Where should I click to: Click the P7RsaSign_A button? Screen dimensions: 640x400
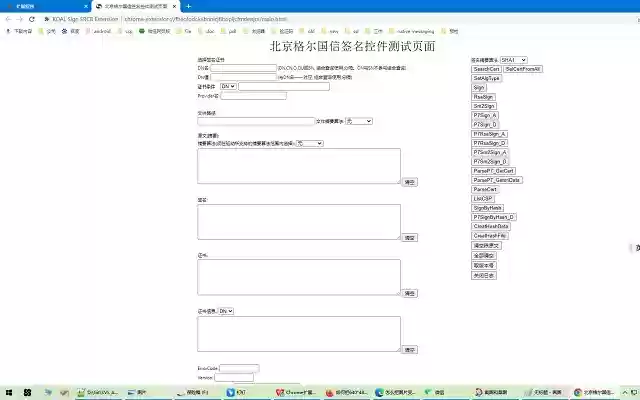489,134
